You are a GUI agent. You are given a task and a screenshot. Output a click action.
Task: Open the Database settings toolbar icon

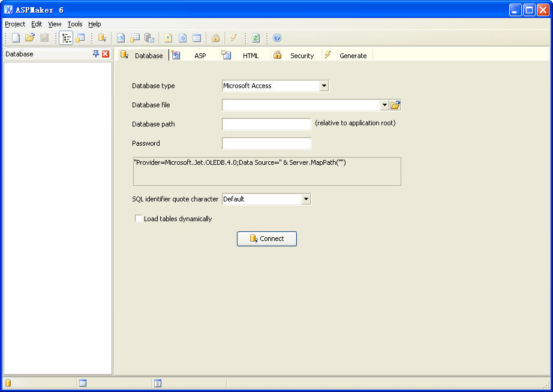[103, 38]
